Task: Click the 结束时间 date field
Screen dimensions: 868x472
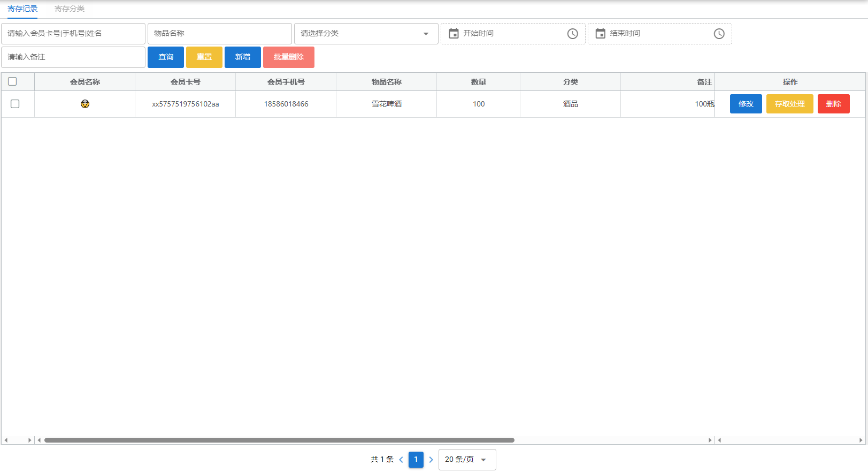Action: coord(660,33)
